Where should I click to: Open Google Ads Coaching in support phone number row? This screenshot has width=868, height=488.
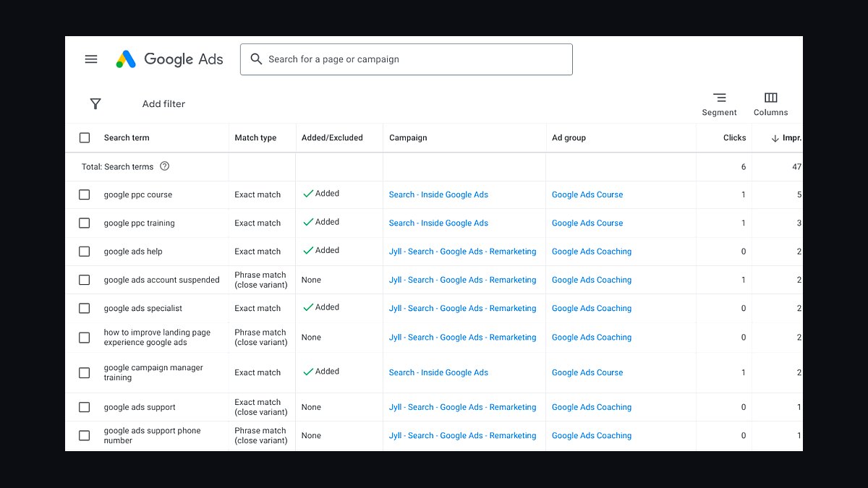pos(592,435)
